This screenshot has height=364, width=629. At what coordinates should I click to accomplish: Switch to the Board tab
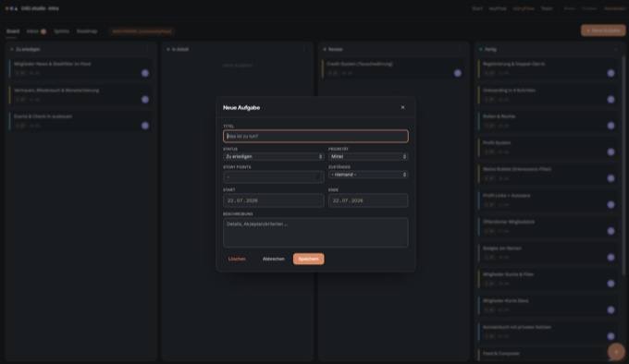(x=13, y=31)
